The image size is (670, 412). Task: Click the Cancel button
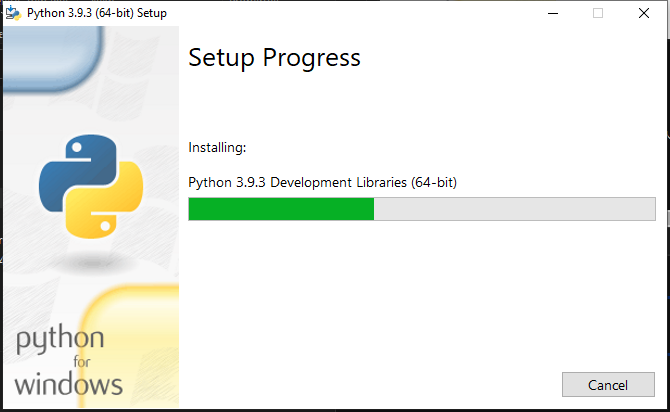(608, 385)
